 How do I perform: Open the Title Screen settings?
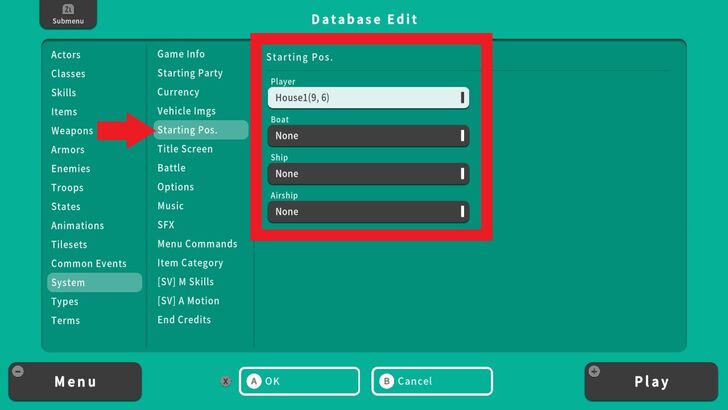click(x=185, y=149)
